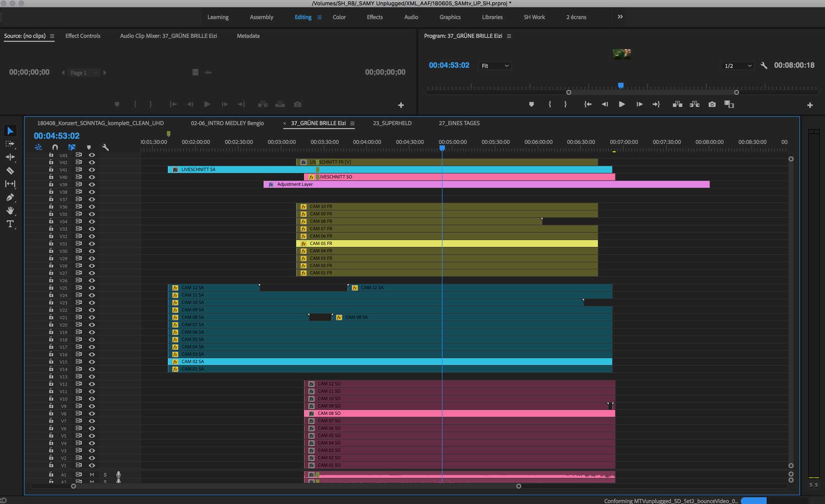Open the 37_GRÜNE BRILLE Eizi sequence panel menu

(352, 123)
